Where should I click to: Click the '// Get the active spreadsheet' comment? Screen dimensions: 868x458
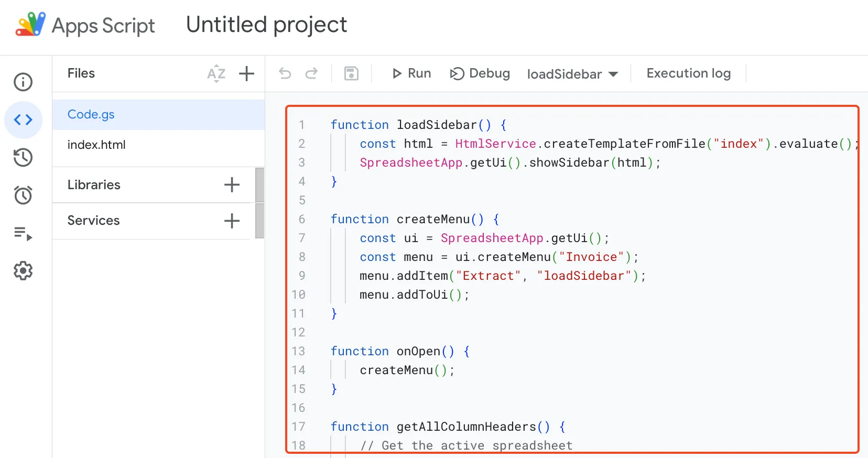[466, 445]
